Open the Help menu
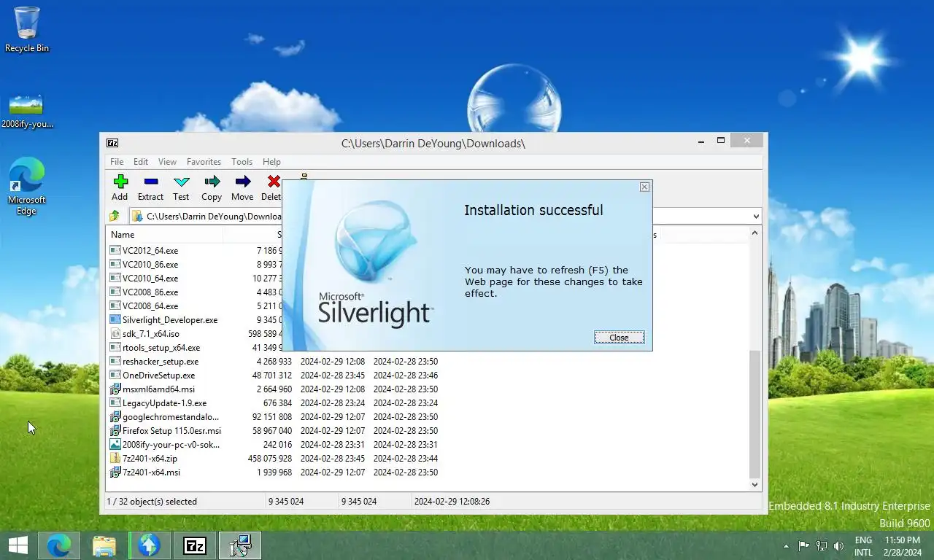934x560 pixels. tap(271, 162)
